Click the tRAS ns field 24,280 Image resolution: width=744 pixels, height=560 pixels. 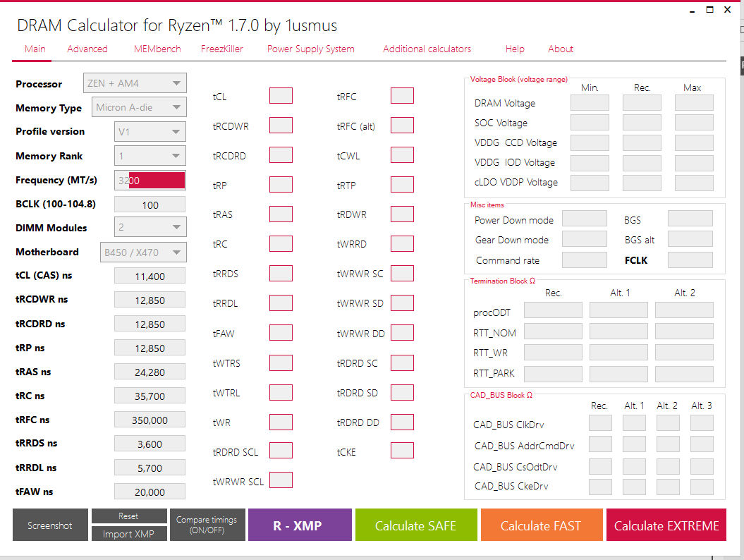point(150,372)
